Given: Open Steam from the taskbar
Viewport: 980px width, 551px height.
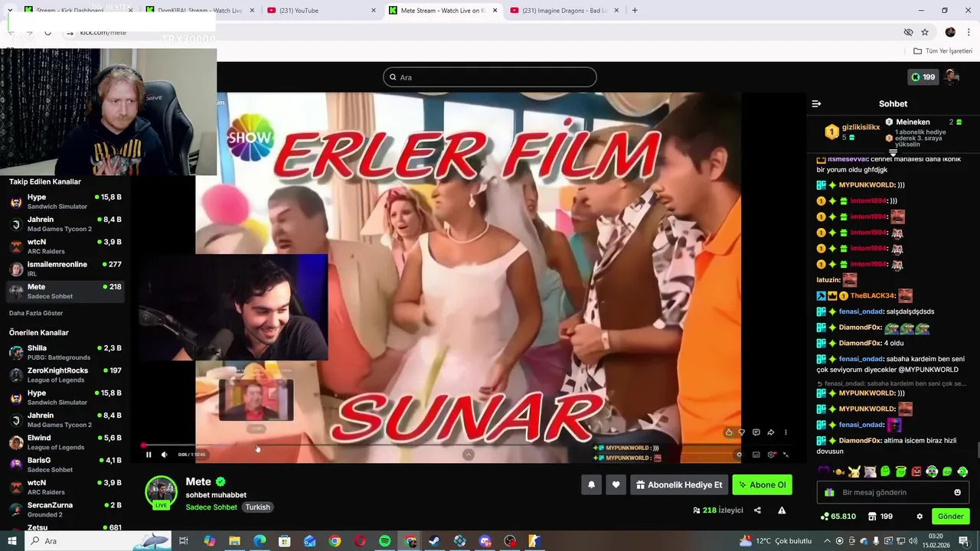Looking at the screenshot, I should tap(435, 541).
